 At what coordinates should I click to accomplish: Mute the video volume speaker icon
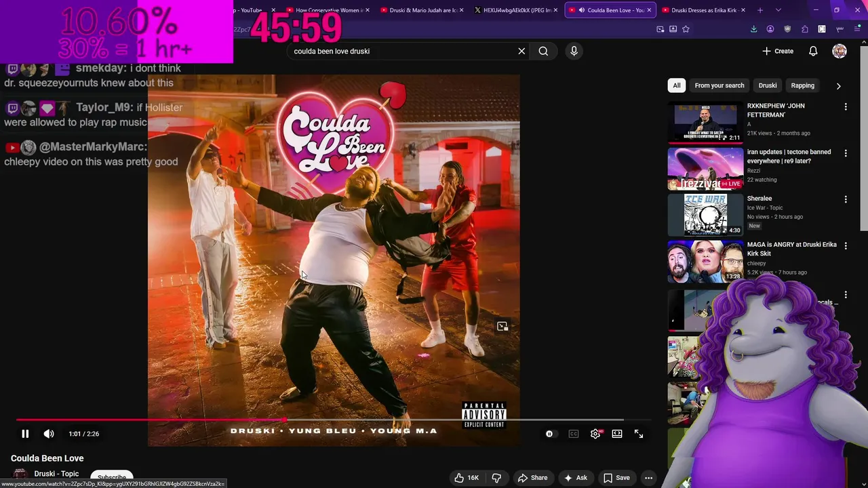(x=49, y=434)
